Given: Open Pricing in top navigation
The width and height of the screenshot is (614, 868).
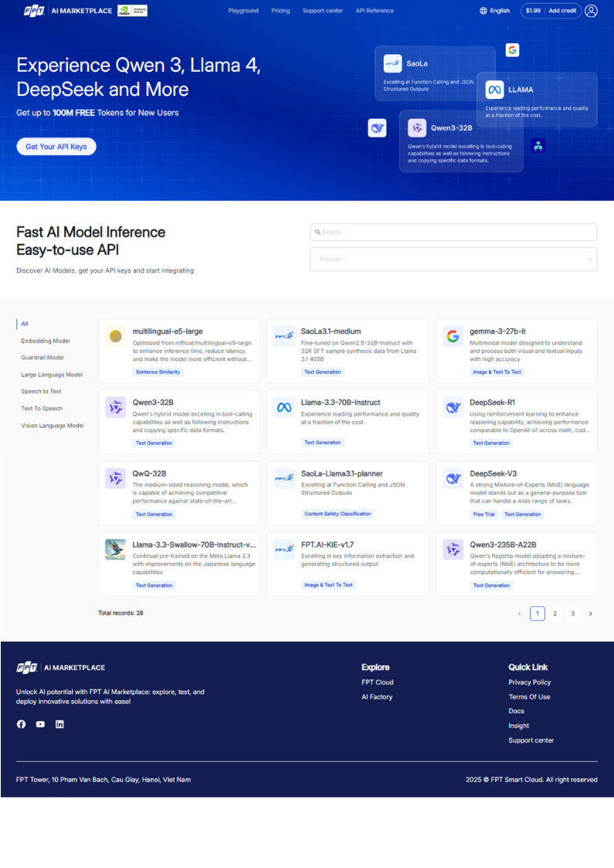Looking at the screenshot, I should (281, 11).
